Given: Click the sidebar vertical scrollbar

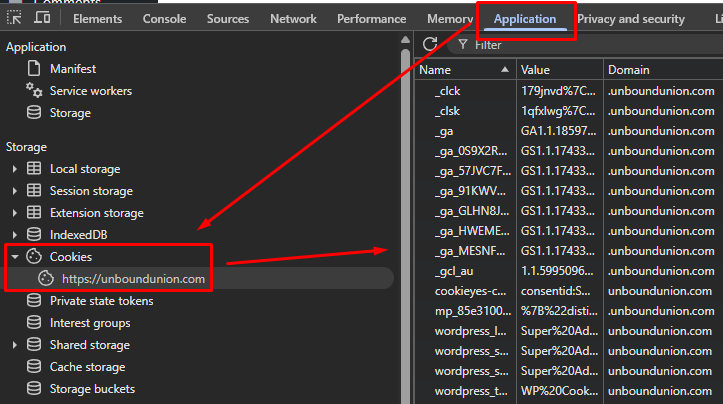Looking at the screenshot, I should point(405,226).
